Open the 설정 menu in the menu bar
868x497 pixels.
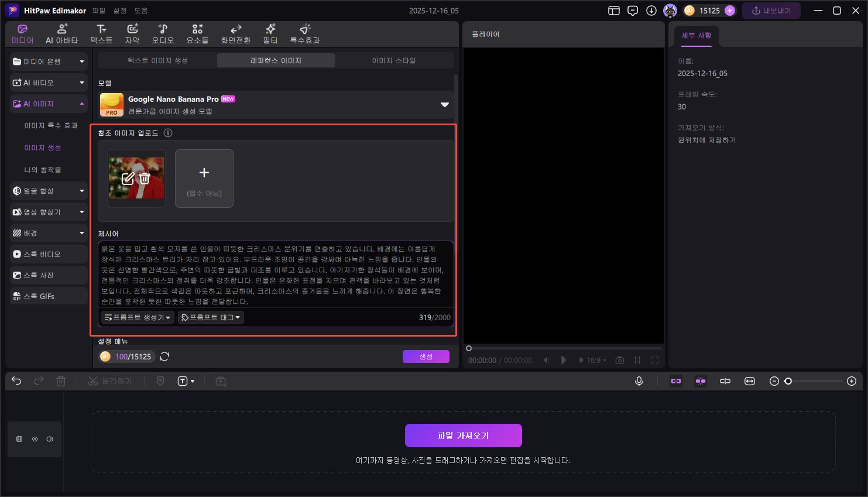(x=121, y=10)
